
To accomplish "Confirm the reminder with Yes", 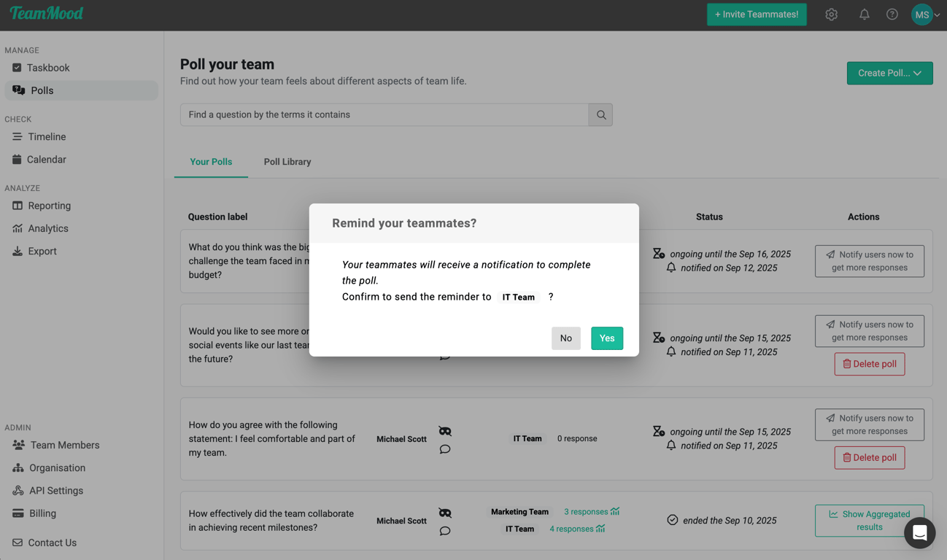I will click(x=606, y=338).
